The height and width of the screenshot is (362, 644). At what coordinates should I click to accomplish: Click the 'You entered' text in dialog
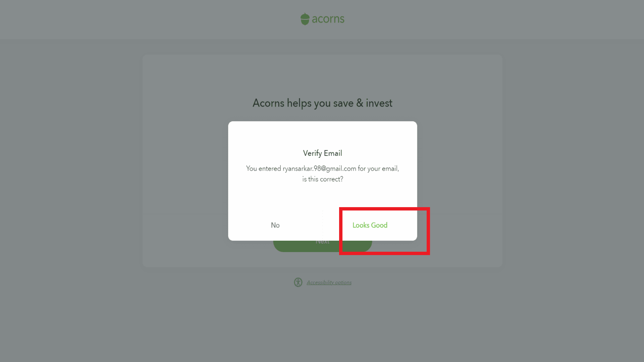point(263,169)
